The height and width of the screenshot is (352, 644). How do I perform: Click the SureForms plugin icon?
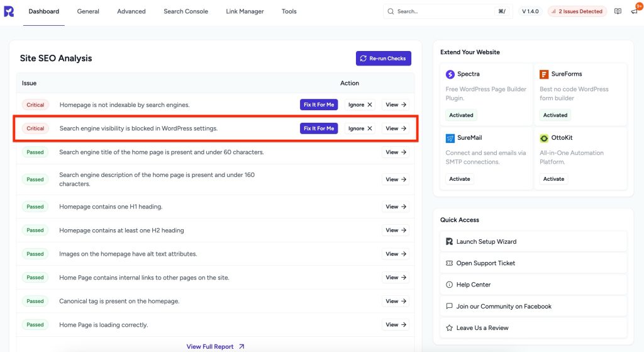(x=544, y=74)
